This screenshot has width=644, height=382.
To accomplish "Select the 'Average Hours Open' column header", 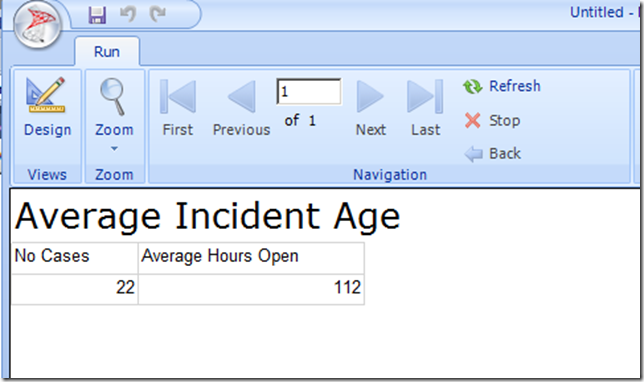I will coord(251,258).
